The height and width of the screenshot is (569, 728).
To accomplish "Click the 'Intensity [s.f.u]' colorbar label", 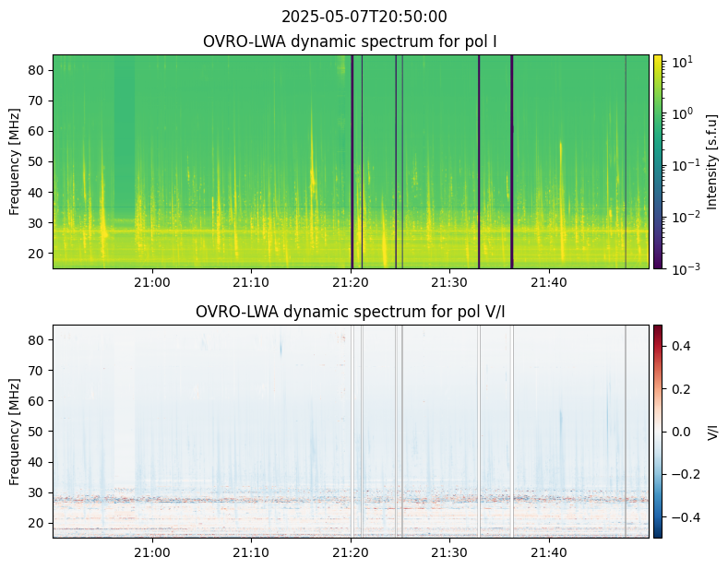I will pyautogui.click(x=711, y=161).
